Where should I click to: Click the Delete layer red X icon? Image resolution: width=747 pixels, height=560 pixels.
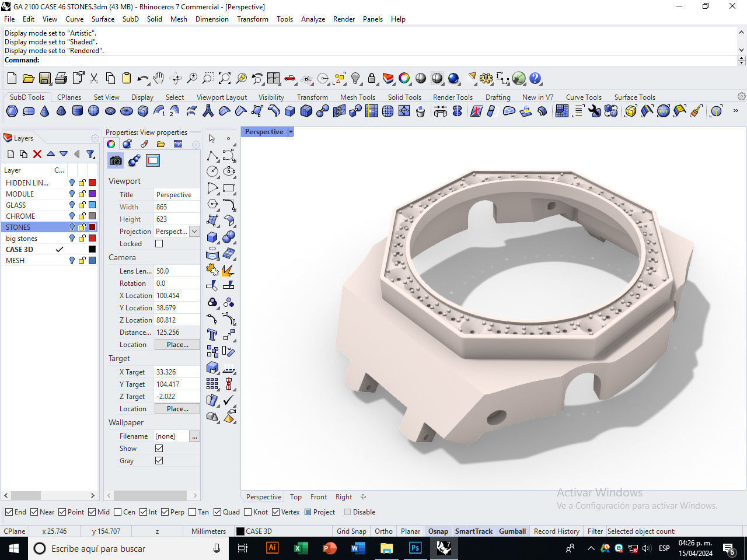(x=37, y=154)
